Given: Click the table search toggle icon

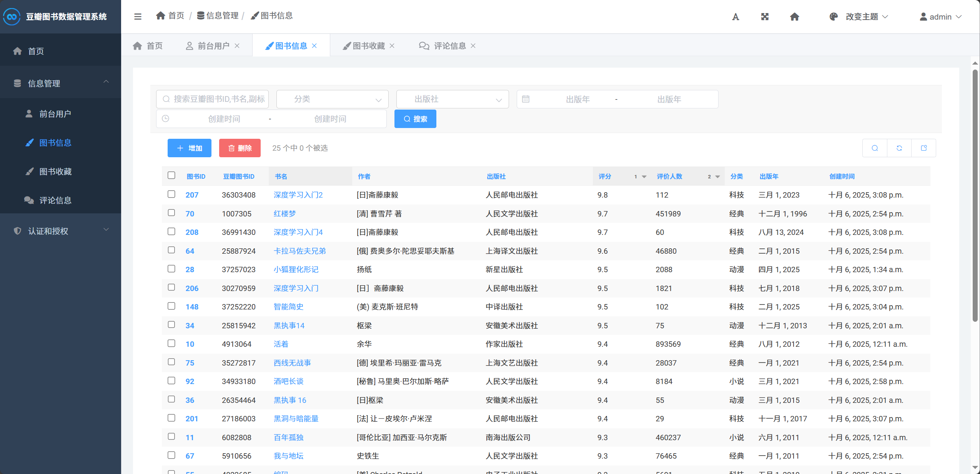Looking at the screenshot, I should [x=875, y=148].
